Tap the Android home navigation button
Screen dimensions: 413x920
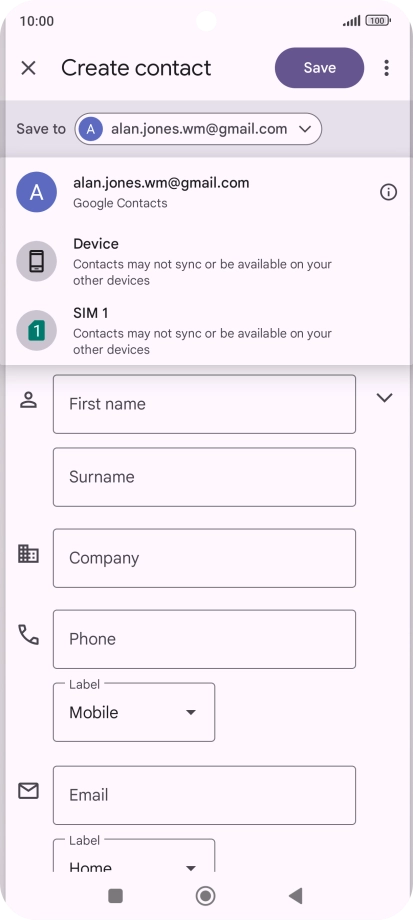(x=205, y=896)
